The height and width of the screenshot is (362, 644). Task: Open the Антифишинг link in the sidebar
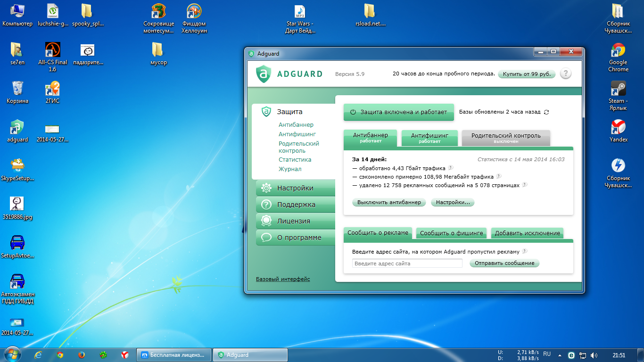click(297, 134)
